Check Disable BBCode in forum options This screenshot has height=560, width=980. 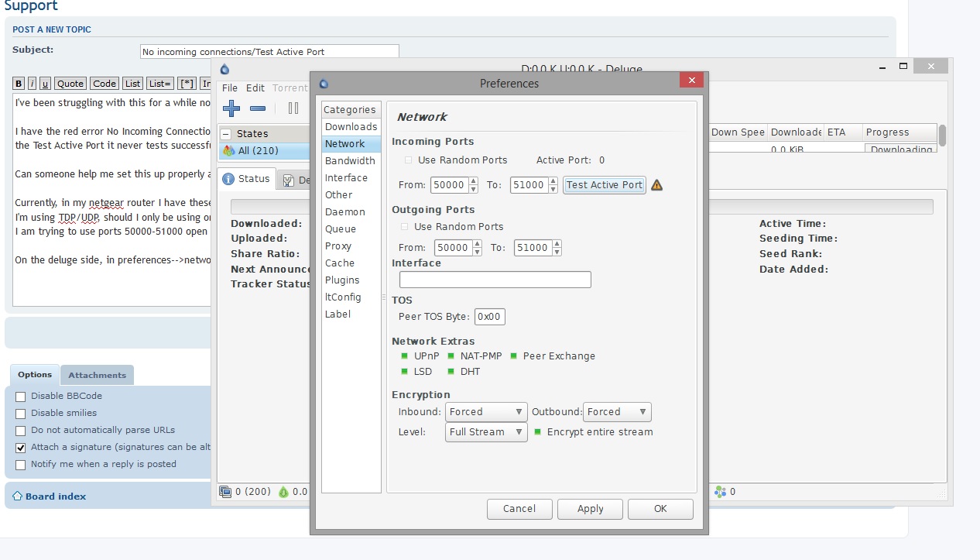[21, 397]
